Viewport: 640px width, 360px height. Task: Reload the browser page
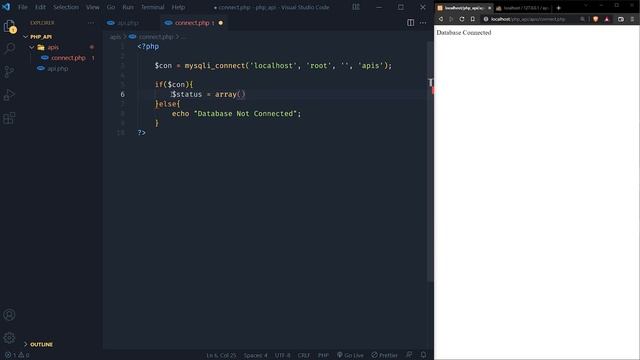click(x=462, y=19)
